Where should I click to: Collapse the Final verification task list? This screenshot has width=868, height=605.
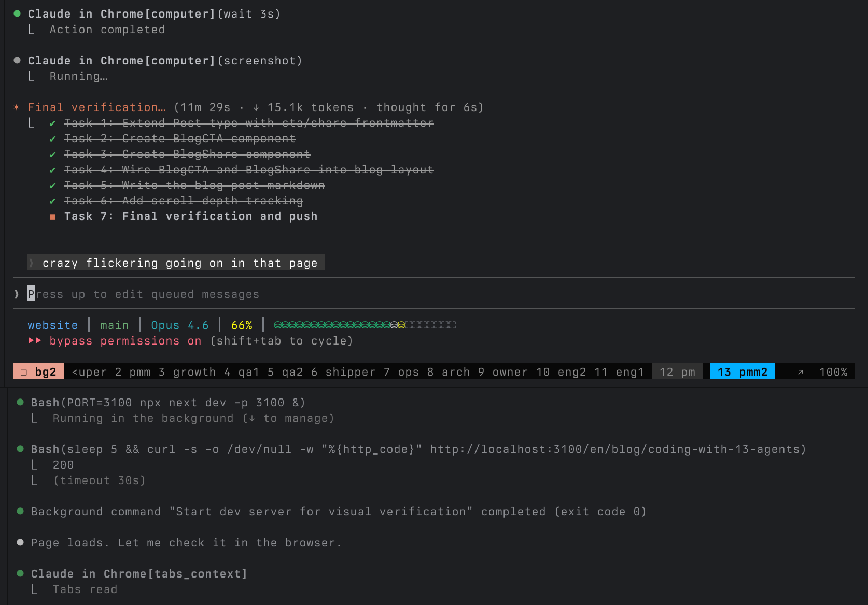pyautogui.click(x=95, y=107)
